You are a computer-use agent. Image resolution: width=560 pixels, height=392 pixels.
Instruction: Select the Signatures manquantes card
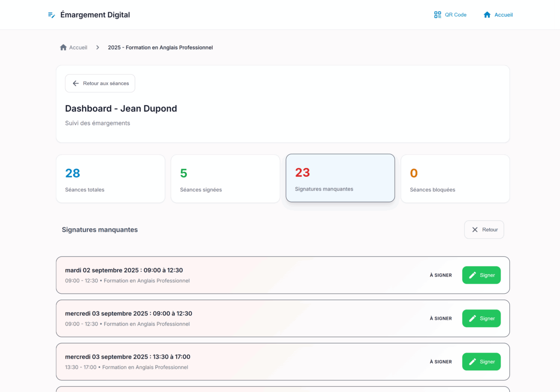pyautogui.click(x=340, y=178)
